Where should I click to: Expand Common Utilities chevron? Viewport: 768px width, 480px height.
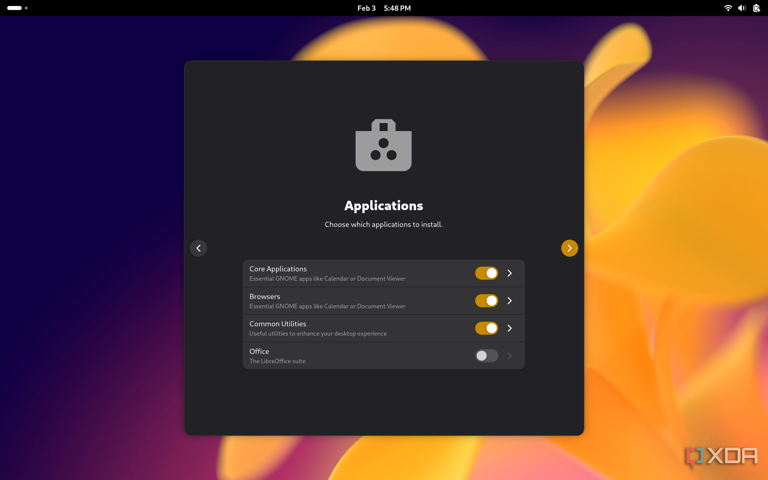(509, 328)
